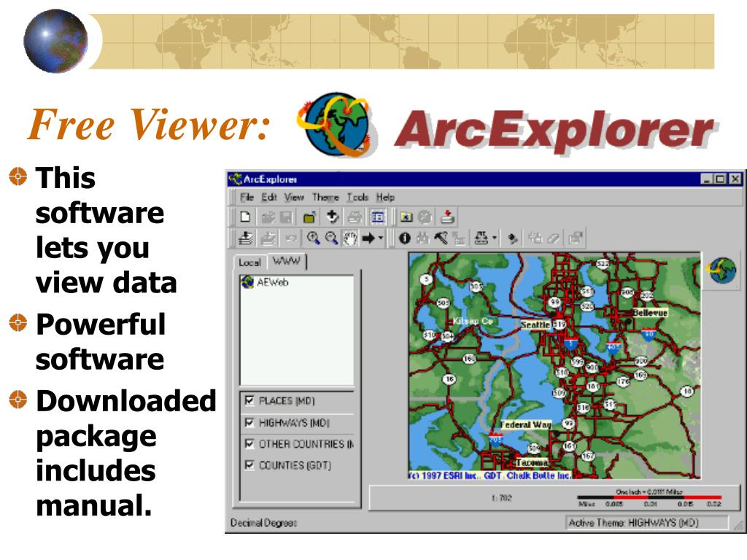Click the Interstate 405 shield on the map

coord(614,347)
